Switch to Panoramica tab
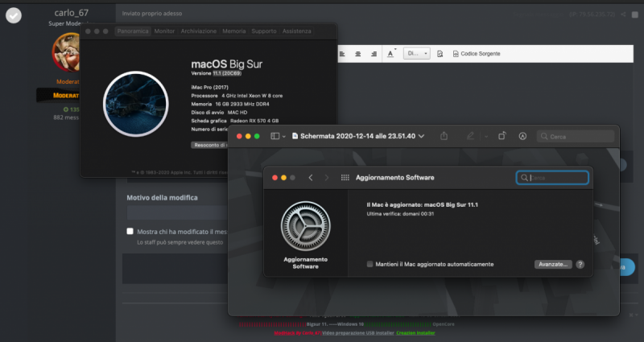The height and width of the screenshot is (342, 644). click(x=133, y=31)
